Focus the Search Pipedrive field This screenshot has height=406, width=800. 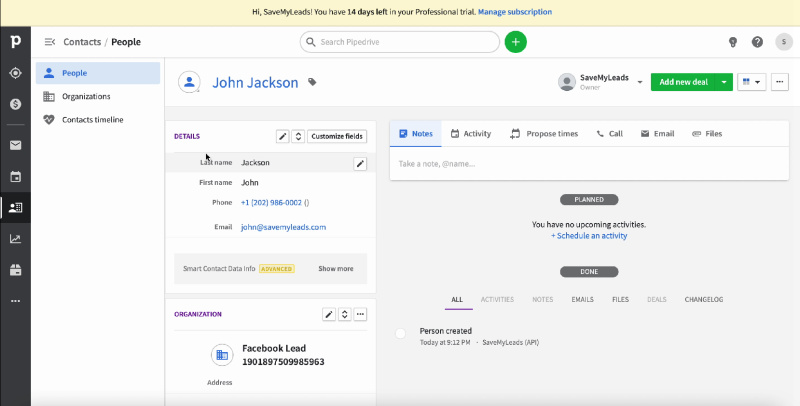(x=399, y=42)
